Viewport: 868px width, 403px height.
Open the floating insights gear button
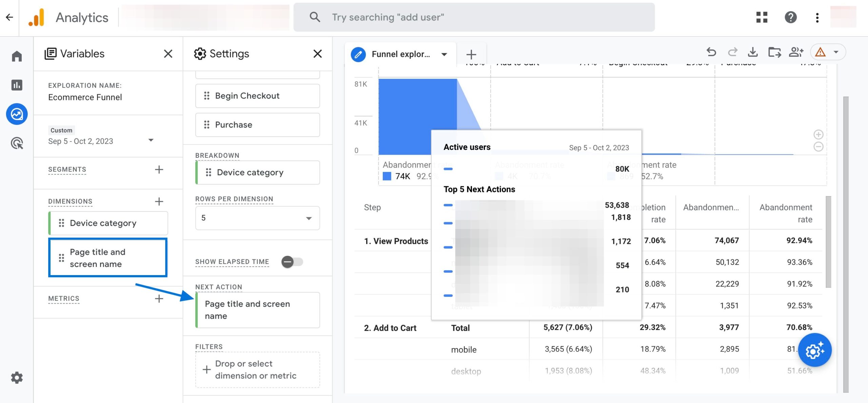coord(814,350)
